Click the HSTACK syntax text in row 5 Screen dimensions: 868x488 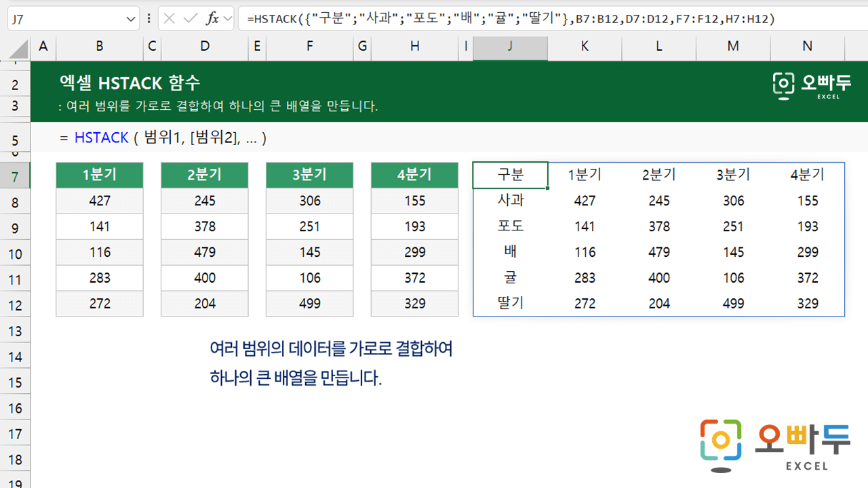click(163, 138)
